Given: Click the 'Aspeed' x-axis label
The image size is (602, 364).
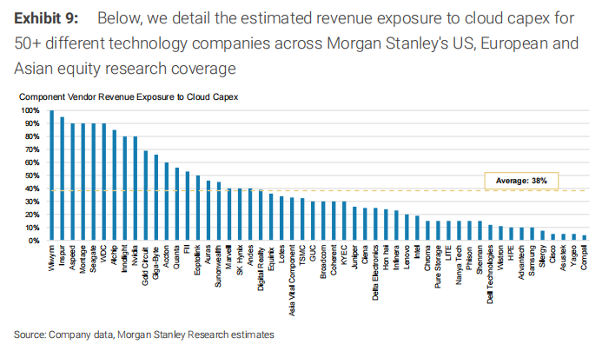Looking at the screenshot, I should pos(73,257).
